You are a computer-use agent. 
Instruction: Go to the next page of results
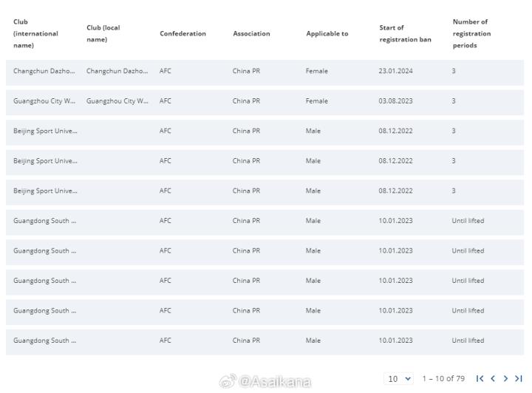point(505,379)
